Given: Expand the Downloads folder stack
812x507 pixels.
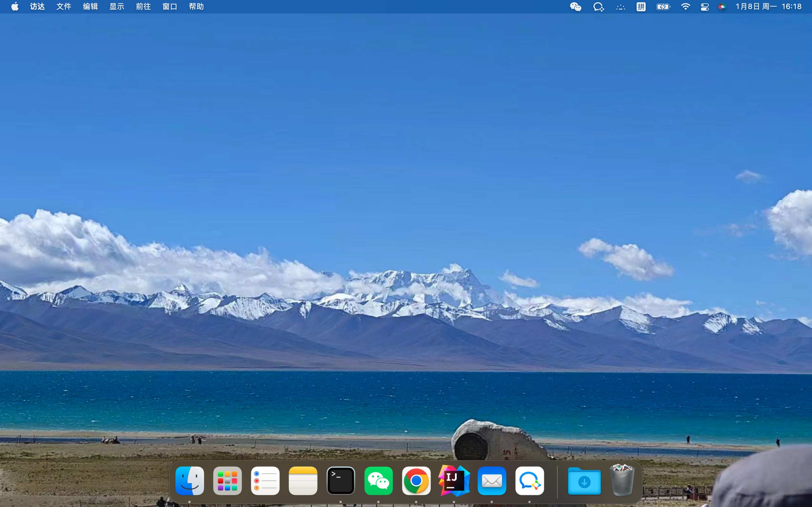Looking at the screenshot, I should click(584, 481).
